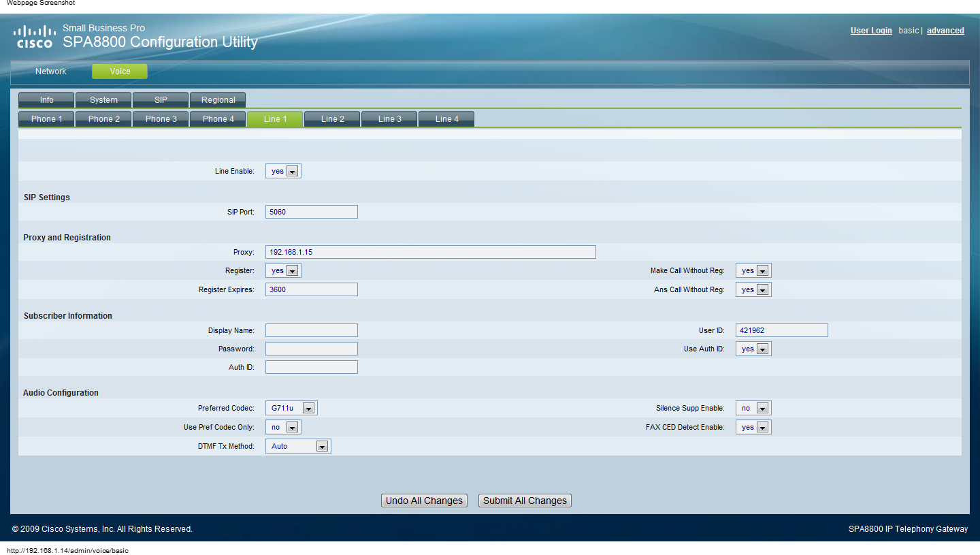Click the Proxy and Registration heading
The image size is (980, 555).
[x=67, y=238]
